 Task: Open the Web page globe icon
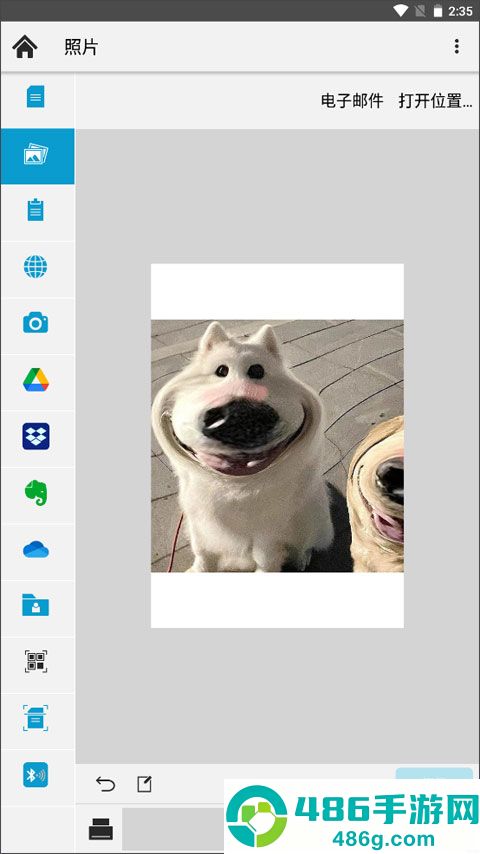(x=36, y=267)
